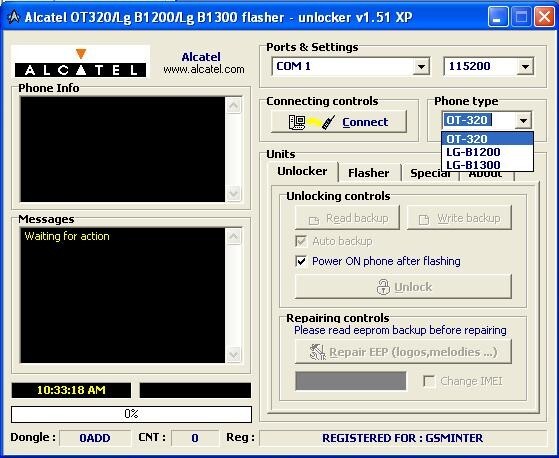Click the Unlock button
Screen dimensions: 559x458
click(403, 287)
